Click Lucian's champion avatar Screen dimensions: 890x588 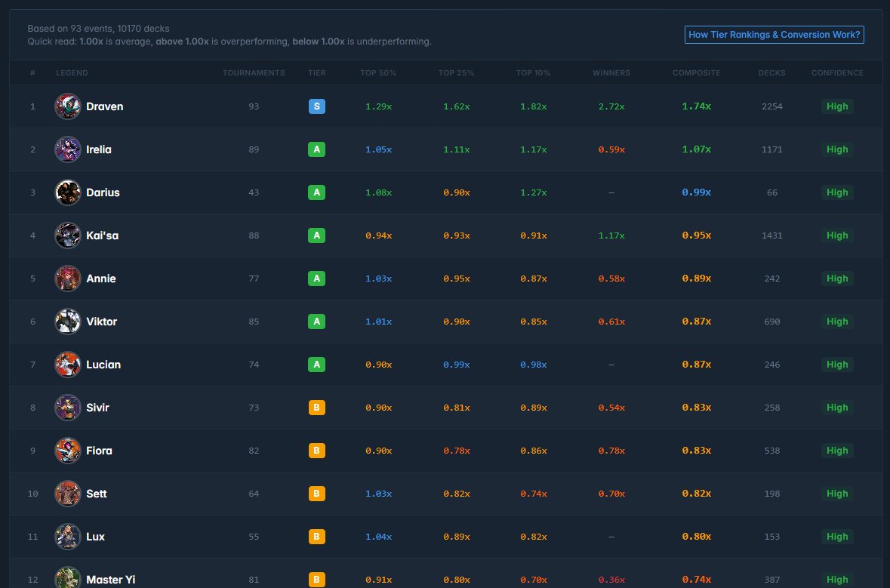67,365
